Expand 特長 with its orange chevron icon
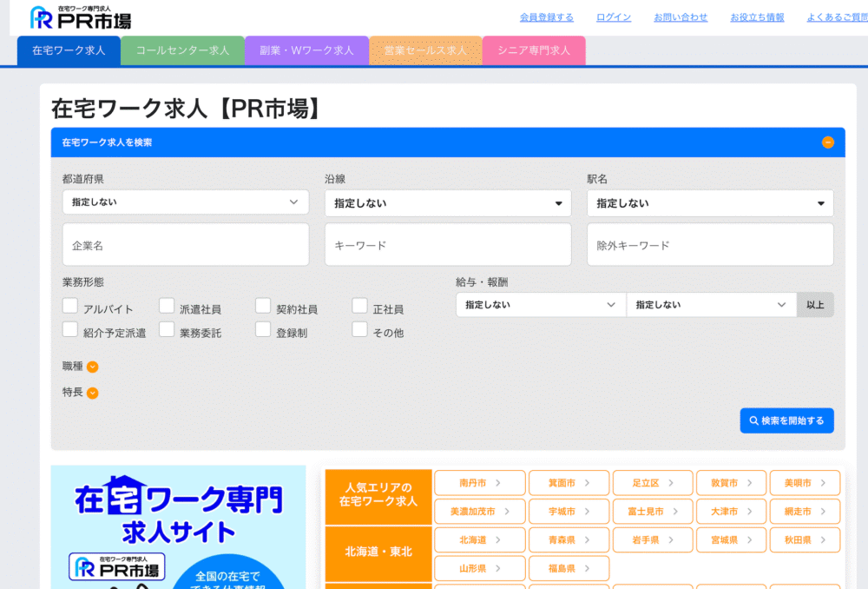This screenshot has height=589, width=868. click(93, 393)
